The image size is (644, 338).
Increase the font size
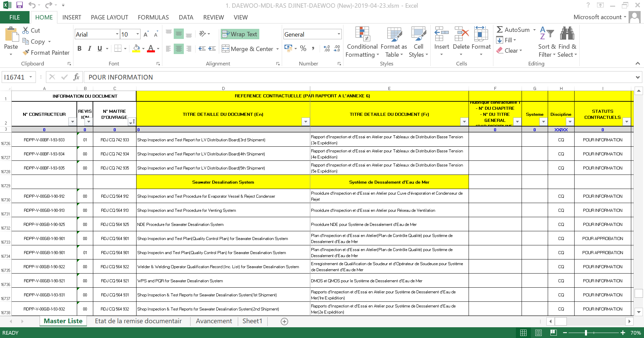[x=146, y=34]
